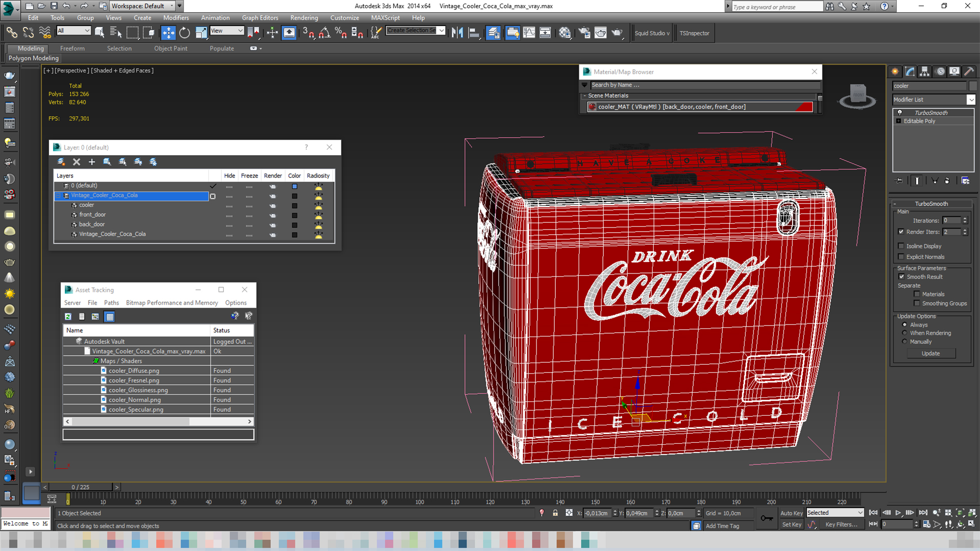
Task: Open key mode Selected dropdown
Action: 835,513
